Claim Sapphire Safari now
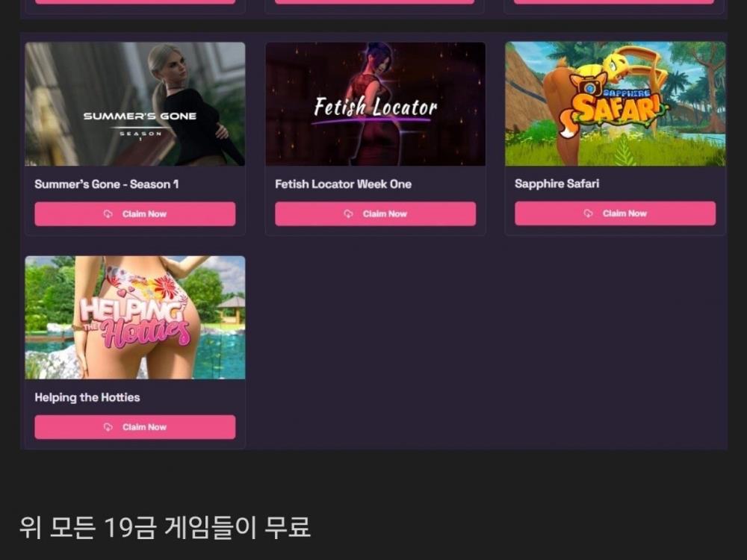 [615, 214]
